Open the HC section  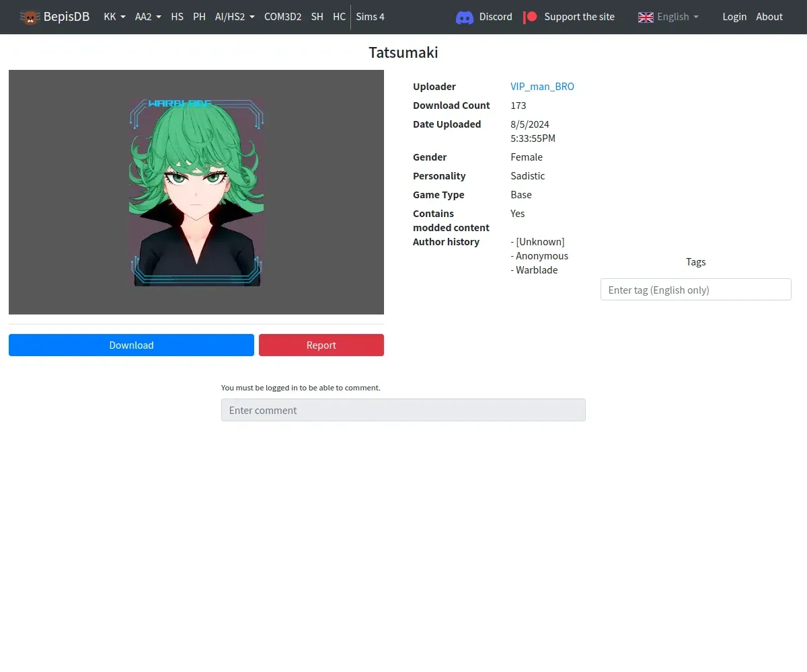click(339, 17)
